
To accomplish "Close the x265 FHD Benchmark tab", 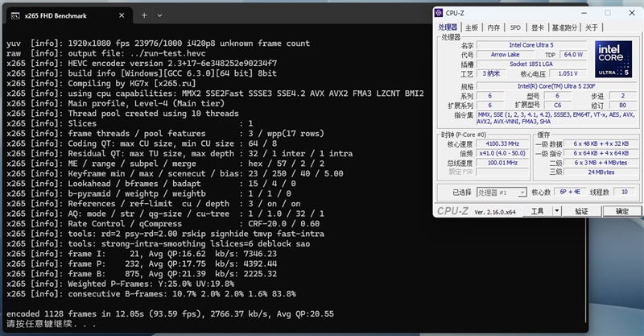I will pos(122,15).
